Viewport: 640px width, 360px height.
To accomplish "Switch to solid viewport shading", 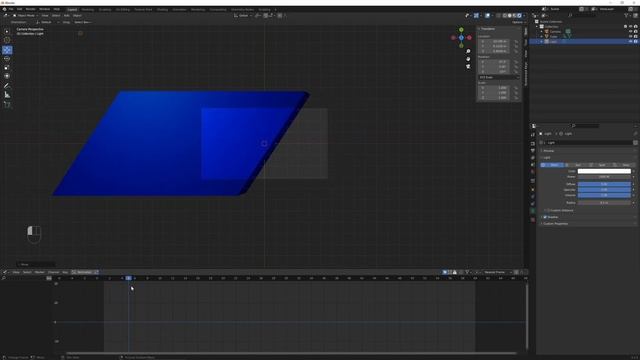I will 509,16.
